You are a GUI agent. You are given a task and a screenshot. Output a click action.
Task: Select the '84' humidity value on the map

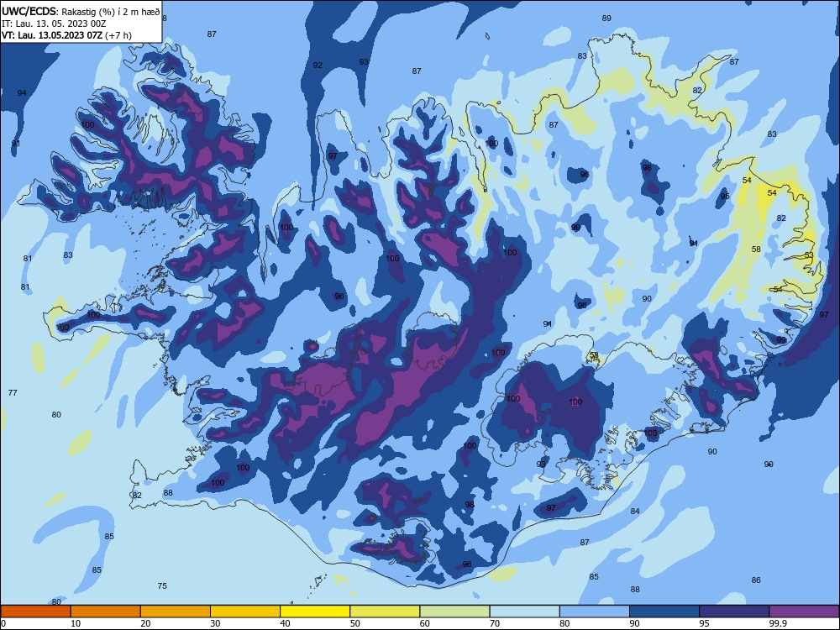pyautogui.click(x=635, y=512)
